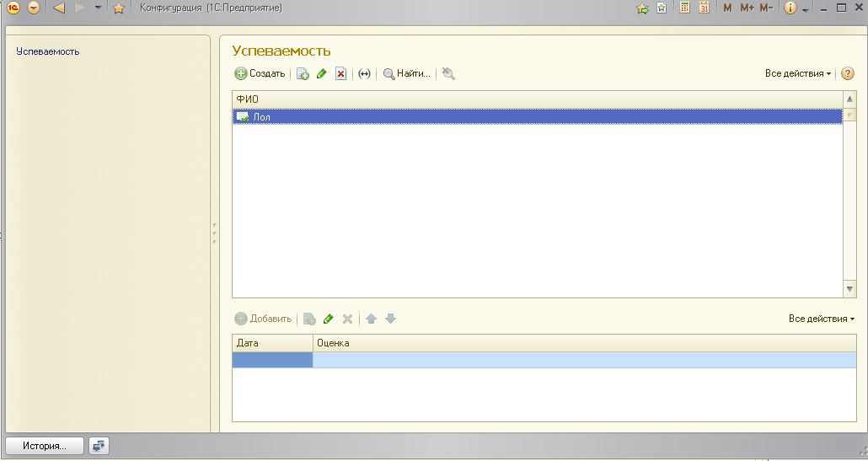The height and width of the screenshot is (461, 868).
Task: Select the empty Дата cell in the table
Action: coord(272,360)
